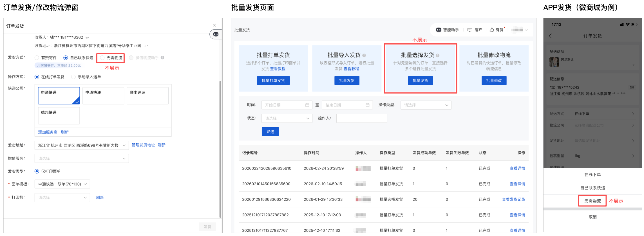Open the 发货地址 dropdown
644x236 pixels.
pyautogui.click(x=81, y=145)
